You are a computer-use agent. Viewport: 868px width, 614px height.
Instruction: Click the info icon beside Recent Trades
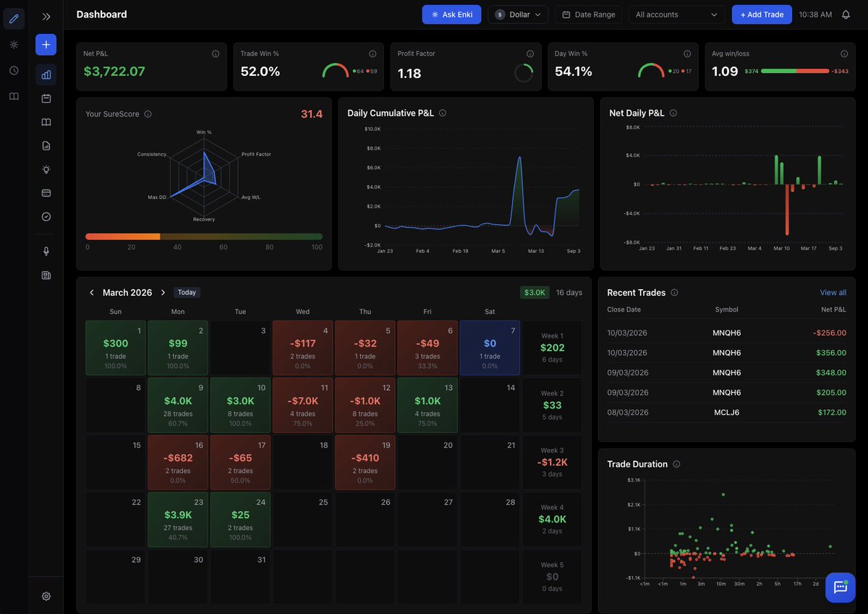click(674, 292)
